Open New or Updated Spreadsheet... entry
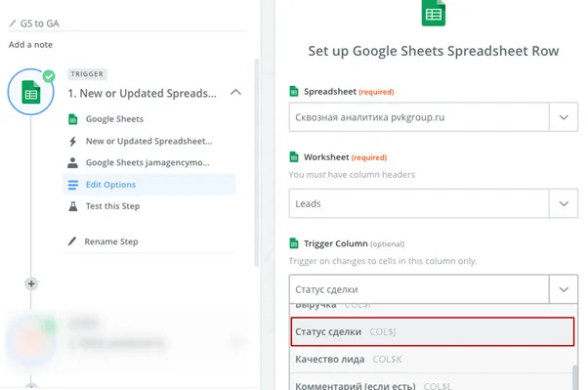Viewport: 588px width, 390px height. (148, 141)
